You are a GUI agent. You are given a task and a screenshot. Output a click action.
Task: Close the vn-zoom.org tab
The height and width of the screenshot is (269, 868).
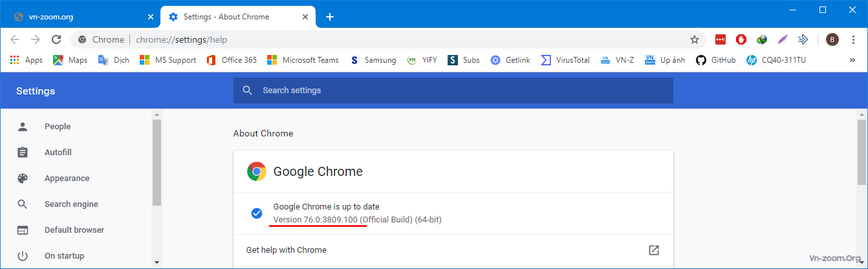click(150, 17)
